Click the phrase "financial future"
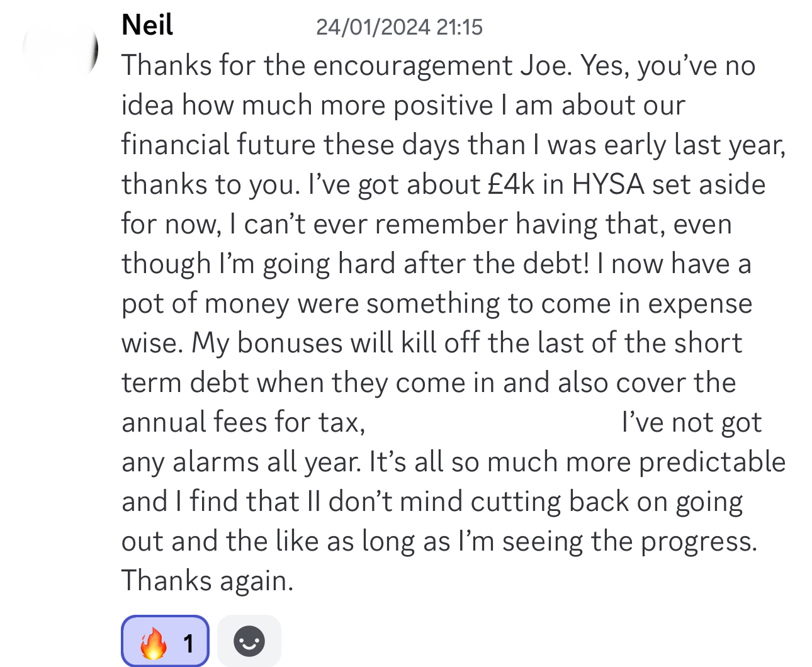The width and height of the screenshot is (812, 667). (218, 145)
